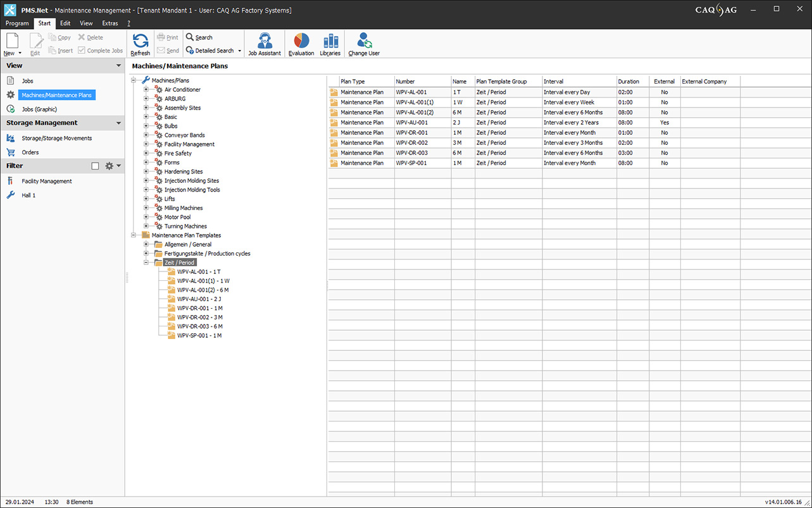Click the 'Interval every 2 Years' cell
Screen dimensions: 812x508
(579, 123)
